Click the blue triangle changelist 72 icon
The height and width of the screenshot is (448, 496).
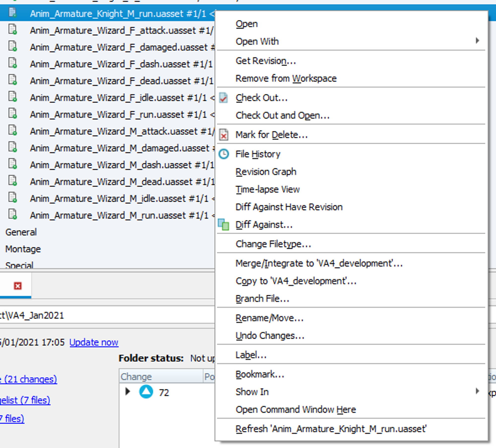(x=146, y=391)
